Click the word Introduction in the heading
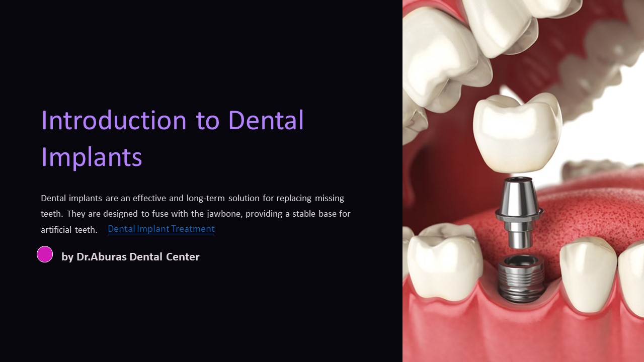Image resolution: width=644 pixels, height=362 pixels. coord(114,120)
